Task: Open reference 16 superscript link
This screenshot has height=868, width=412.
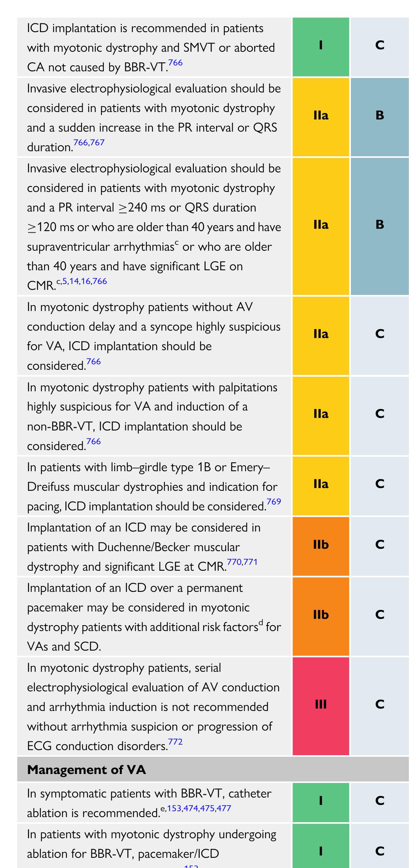Action: (86, 281)
